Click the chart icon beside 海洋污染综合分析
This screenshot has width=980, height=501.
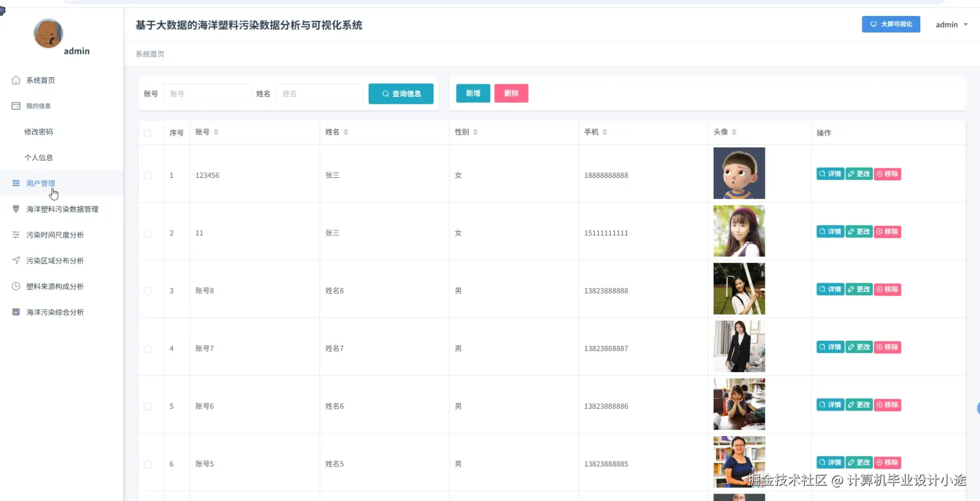16,312
